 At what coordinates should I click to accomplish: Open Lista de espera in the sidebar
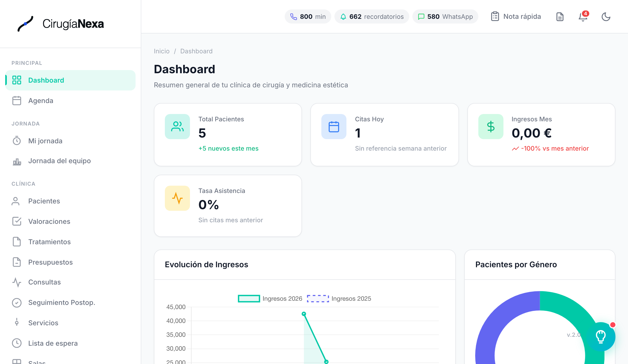click(x=70, y=343)
